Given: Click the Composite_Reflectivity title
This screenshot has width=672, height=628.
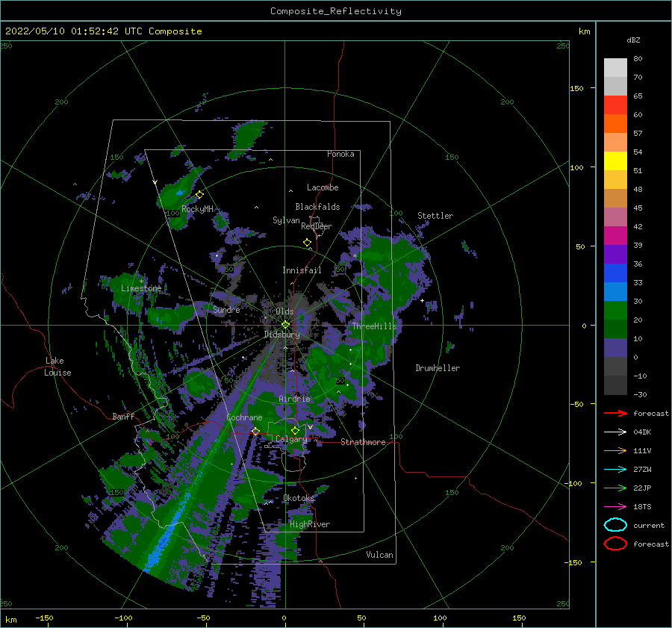Looking at the screenshot, I should [336, 11].
